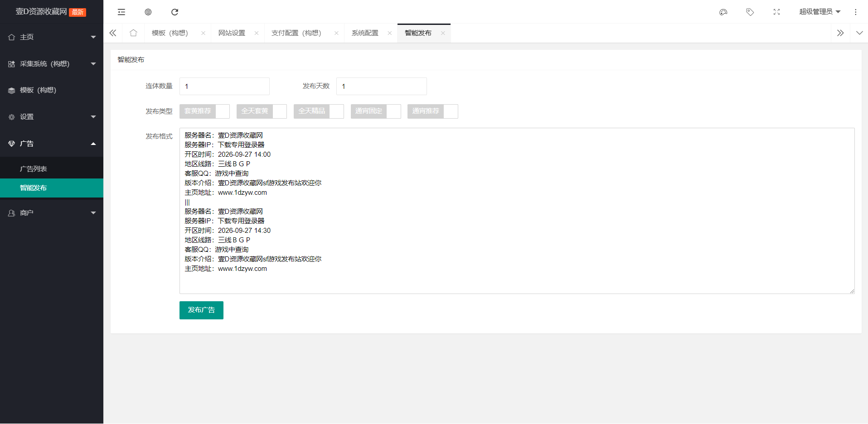
Task: Open the 超级管理员 user dropdown
Action: [820, 12]
